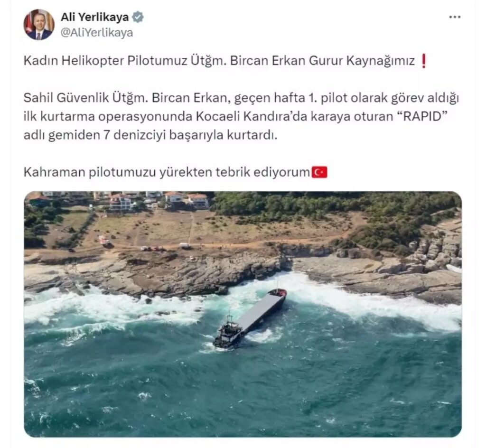Viewport: 486px width, 448px height.
Task: Click the Turkish flag emoji
Action: tap(319, 173)
